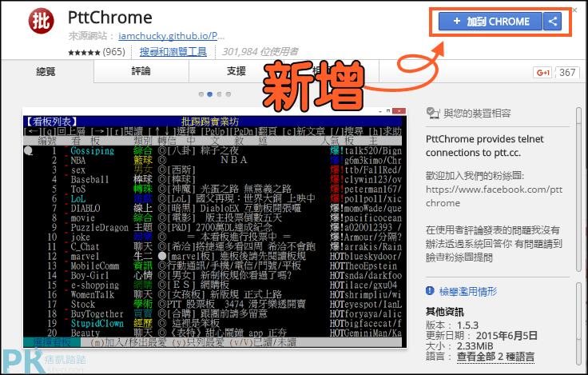Select the second carousel dot
Image resolution: width=588 pixels, height=375 pixels.
click(x=210, y=94)
